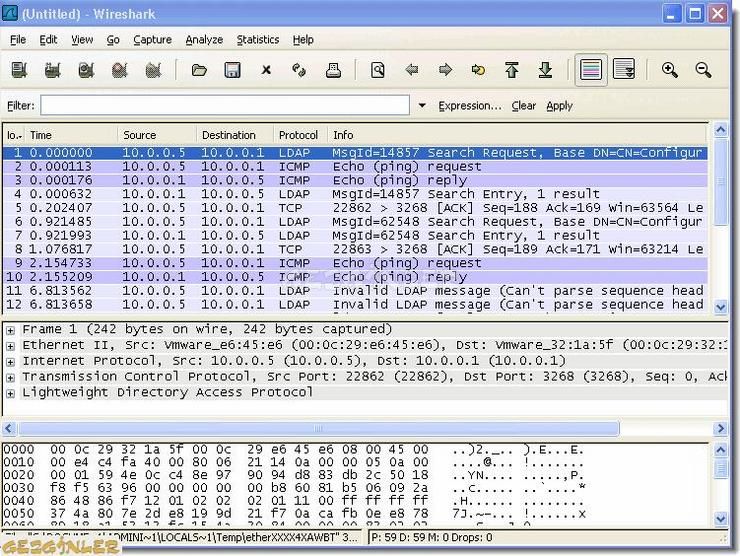Select packet 2 ICMP Echo request

pos(355,167)
